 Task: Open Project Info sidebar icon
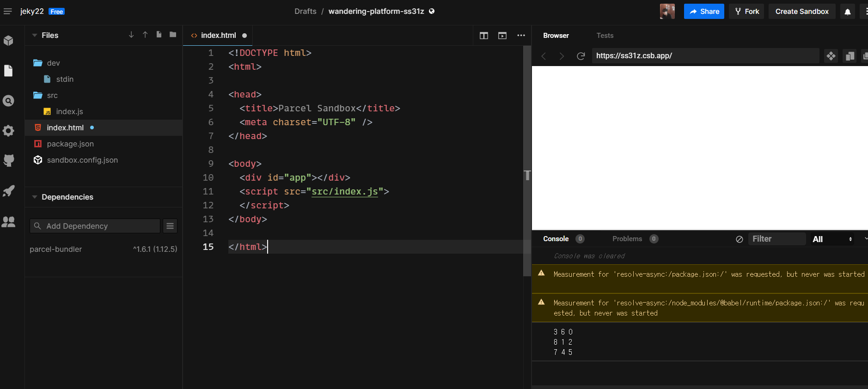tap(8, 41)
